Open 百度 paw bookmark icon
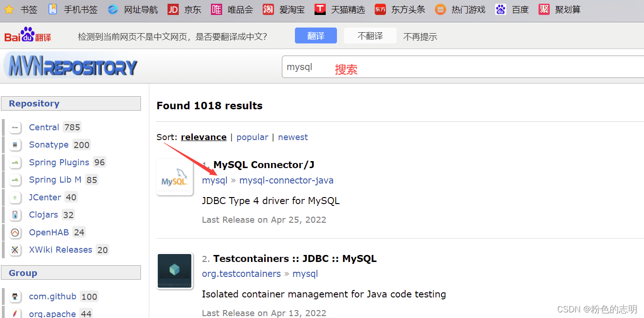The width and height of the screenshot is (644, 318). [501, 9]
